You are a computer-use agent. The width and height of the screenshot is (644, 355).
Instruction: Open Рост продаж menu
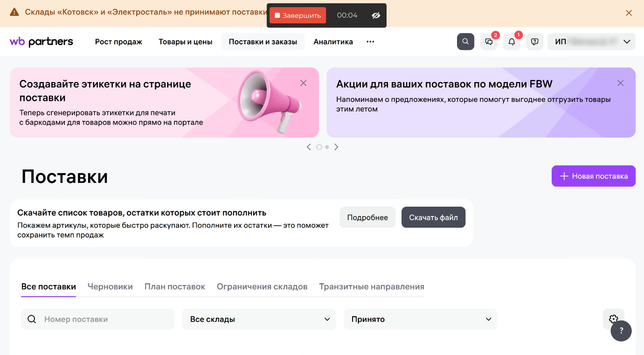(118, 42)
